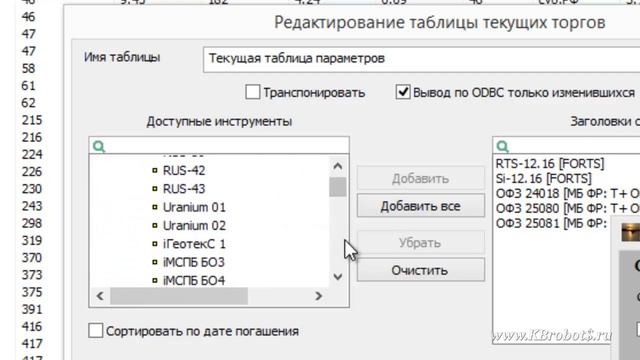The height and width of the screenshot is (360, 640).
Task: Enable Сортировать по дате погашения checkbox
Action: pos(96,331)
